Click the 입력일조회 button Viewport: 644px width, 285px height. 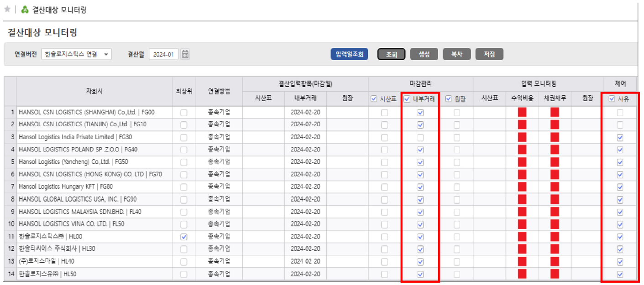point(349,53)
